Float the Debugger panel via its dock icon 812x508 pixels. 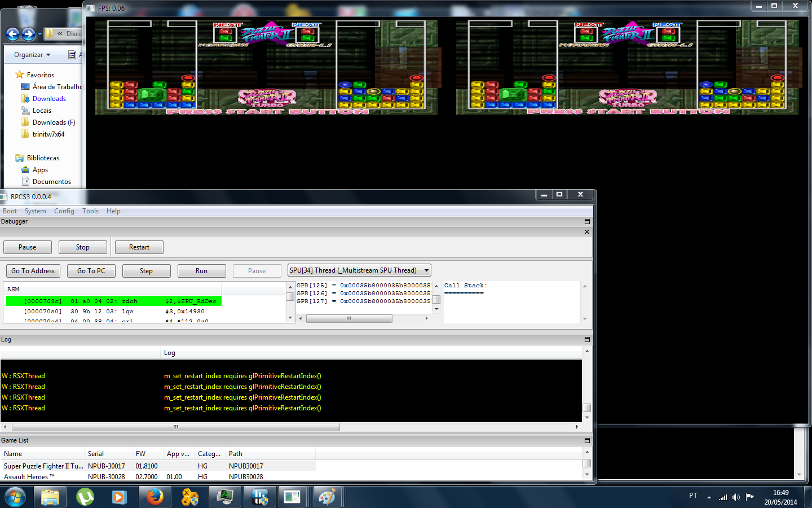click(x=586, y=222)
